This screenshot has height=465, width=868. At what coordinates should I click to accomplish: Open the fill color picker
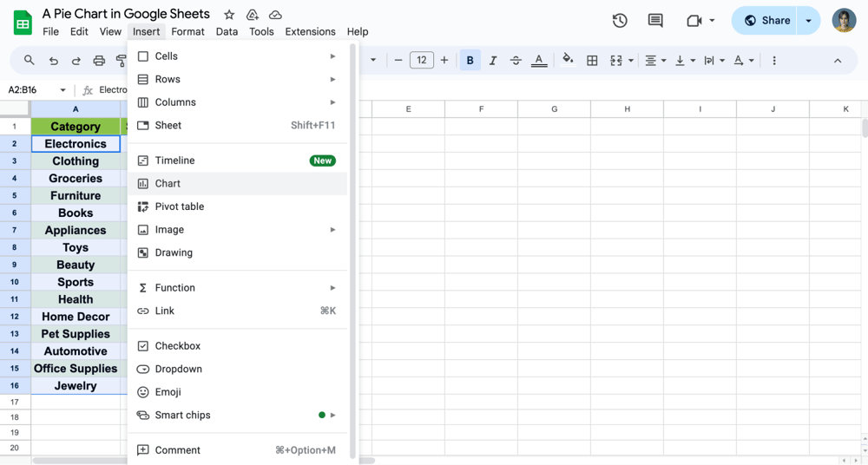click(x=568, y=61)
